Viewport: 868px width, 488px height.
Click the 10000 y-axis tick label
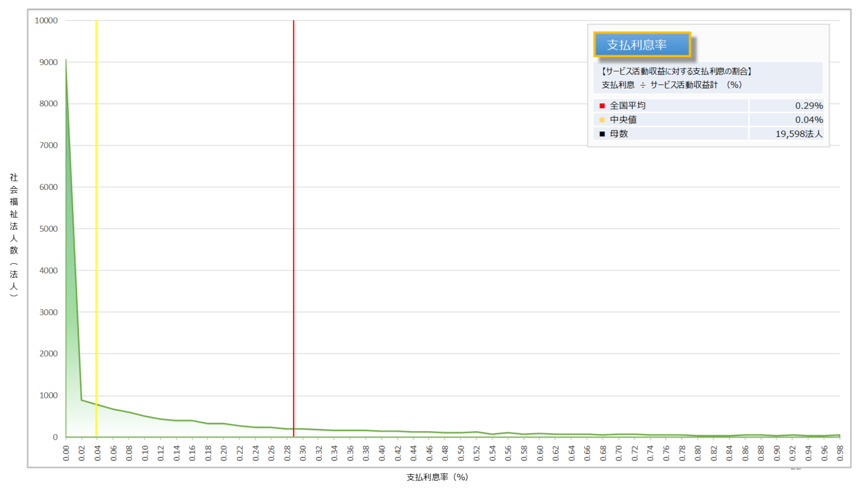pyautogui.click(x=46, y=21)
